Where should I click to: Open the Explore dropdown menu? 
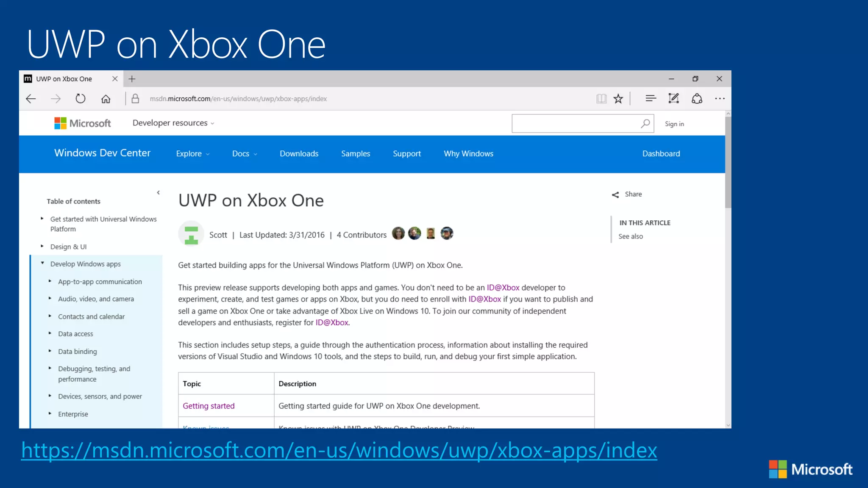[193, 154]
